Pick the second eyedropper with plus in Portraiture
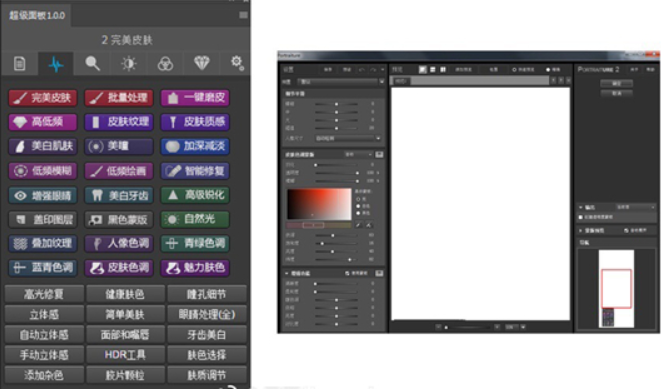The image size is (661, 390). pyautogui.click(x=369, y=225)
